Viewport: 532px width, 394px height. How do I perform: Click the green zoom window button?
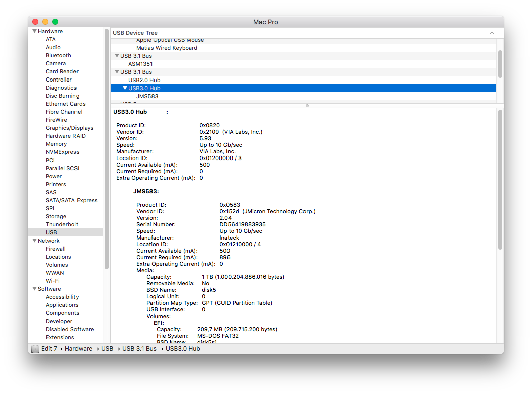(x=55, y=22)
